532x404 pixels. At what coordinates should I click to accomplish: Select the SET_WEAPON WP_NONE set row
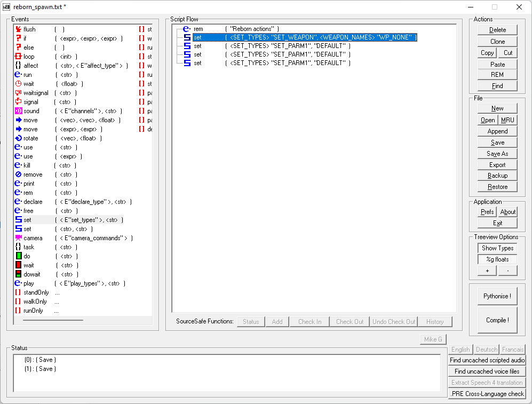click(x=305, y=37)
